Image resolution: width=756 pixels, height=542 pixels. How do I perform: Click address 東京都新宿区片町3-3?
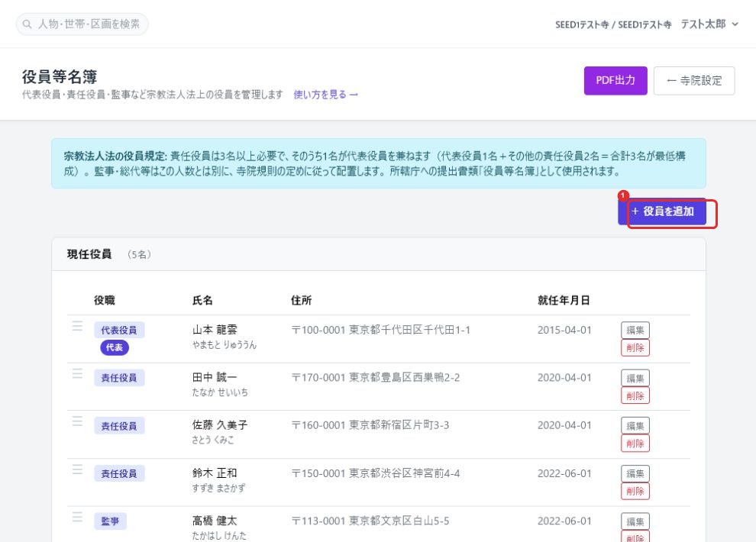(399, 425)
